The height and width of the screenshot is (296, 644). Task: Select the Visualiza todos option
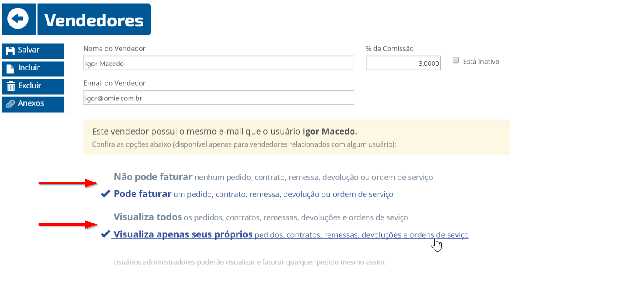[x=261, y=217]
